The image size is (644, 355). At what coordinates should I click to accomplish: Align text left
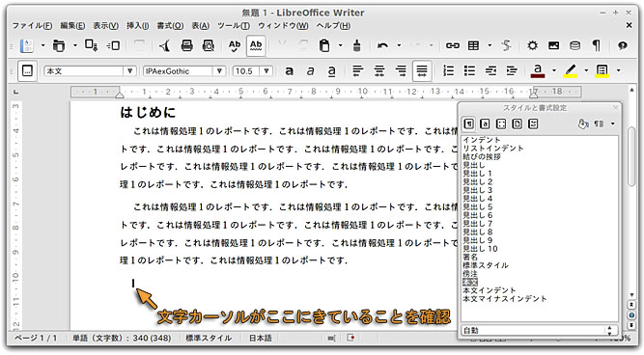[x=358, y=71]
